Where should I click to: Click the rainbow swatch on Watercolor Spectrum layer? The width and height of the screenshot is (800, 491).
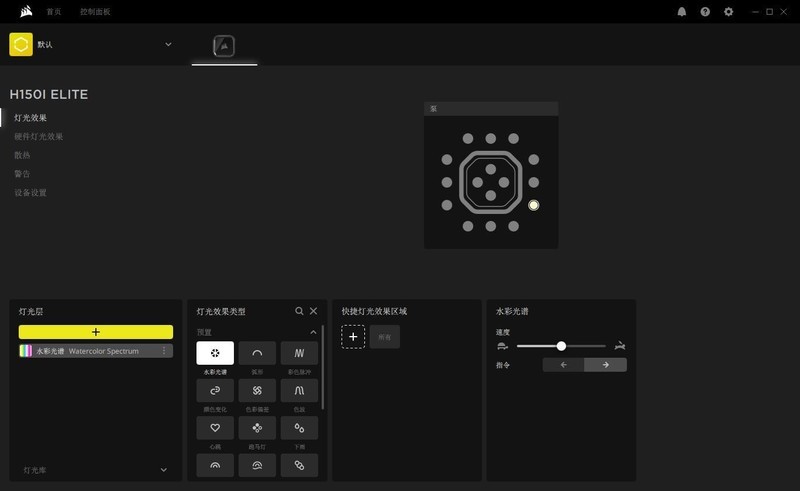coord(26,351)
